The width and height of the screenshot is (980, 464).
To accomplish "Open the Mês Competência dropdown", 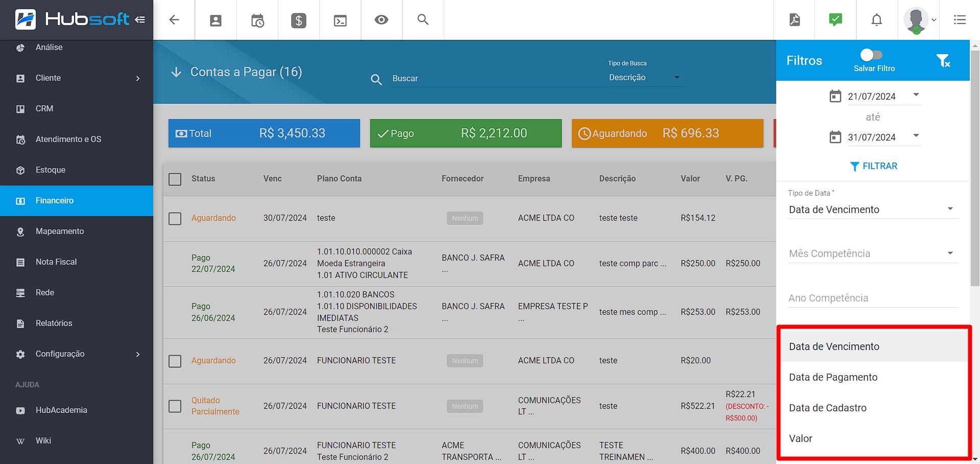I will pyautogui.click(x=873, y=253).
